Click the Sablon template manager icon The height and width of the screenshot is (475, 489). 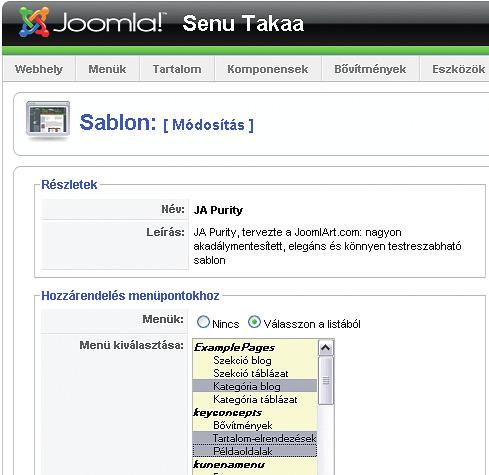point(48,120)
